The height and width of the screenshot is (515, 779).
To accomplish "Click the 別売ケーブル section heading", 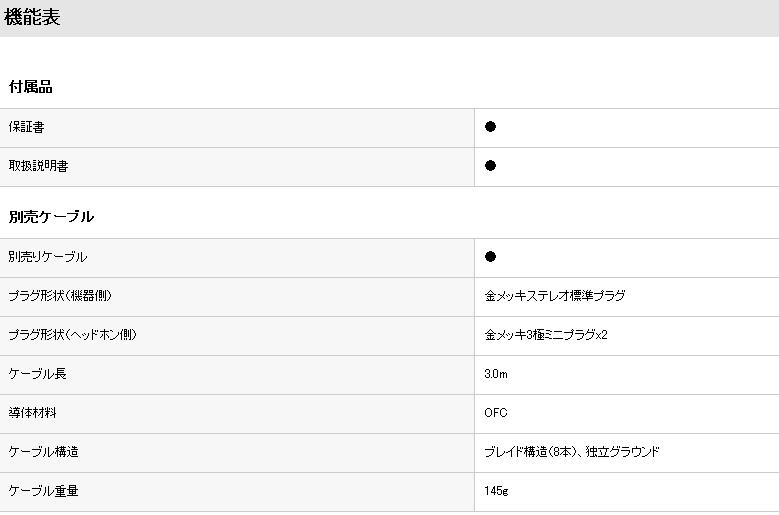I will click(x=51, y=217).
